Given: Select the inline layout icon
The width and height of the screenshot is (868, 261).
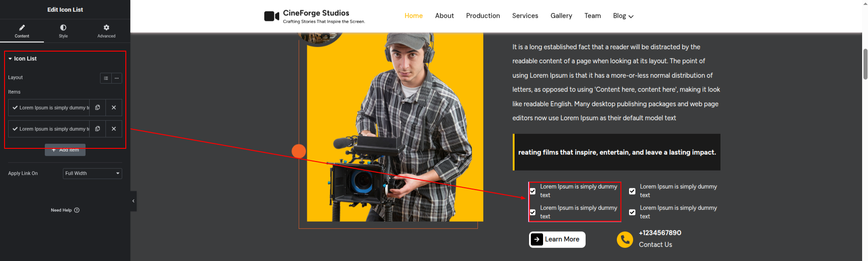Looking at the screenshot, I should click(117, 78).
